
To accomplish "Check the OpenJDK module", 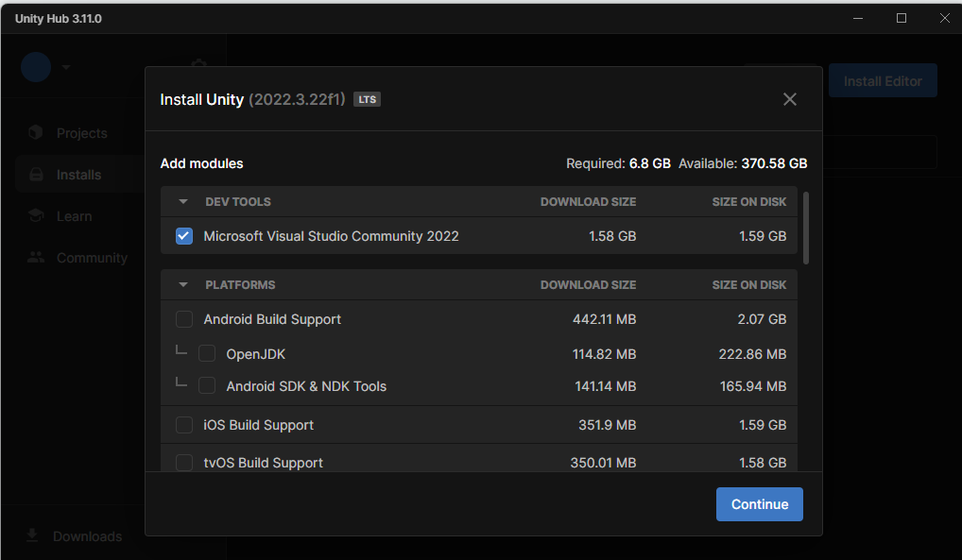I will click(x=207, y=354).
